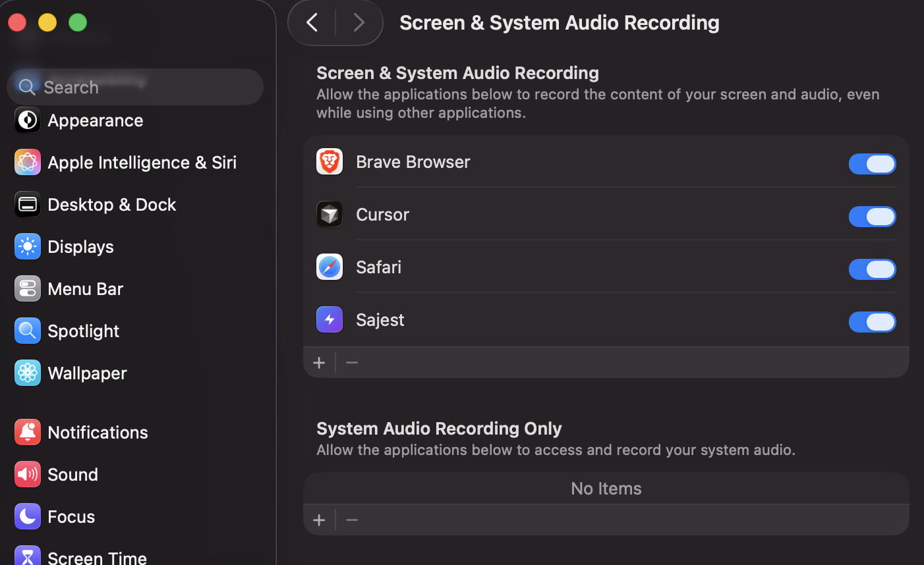
Task: Open Sound settings
Action: click(72, 475)
